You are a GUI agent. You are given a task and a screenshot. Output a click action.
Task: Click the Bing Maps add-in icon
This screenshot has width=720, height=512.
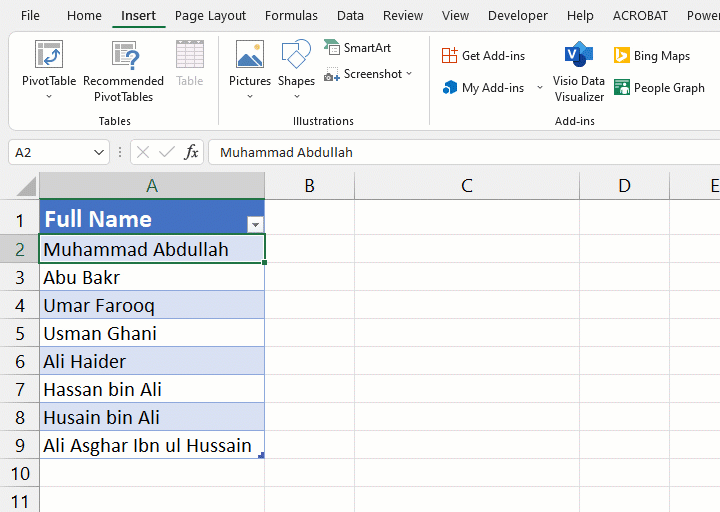[622, 56]
